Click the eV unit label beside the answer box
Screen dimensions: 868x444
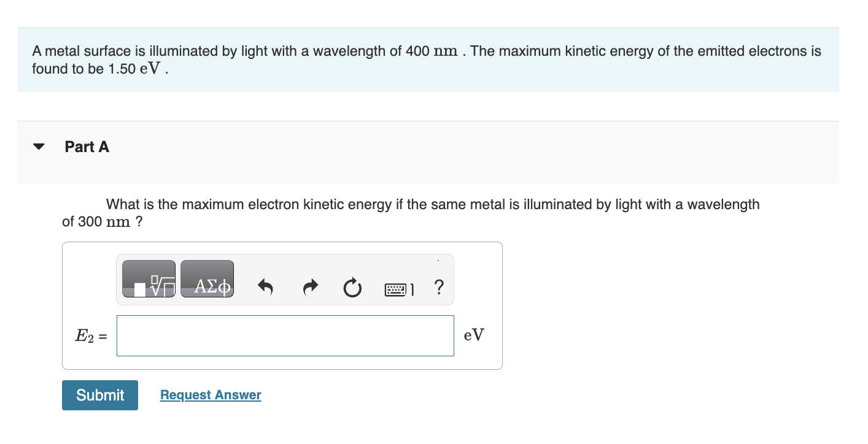[x=473, y=334]
